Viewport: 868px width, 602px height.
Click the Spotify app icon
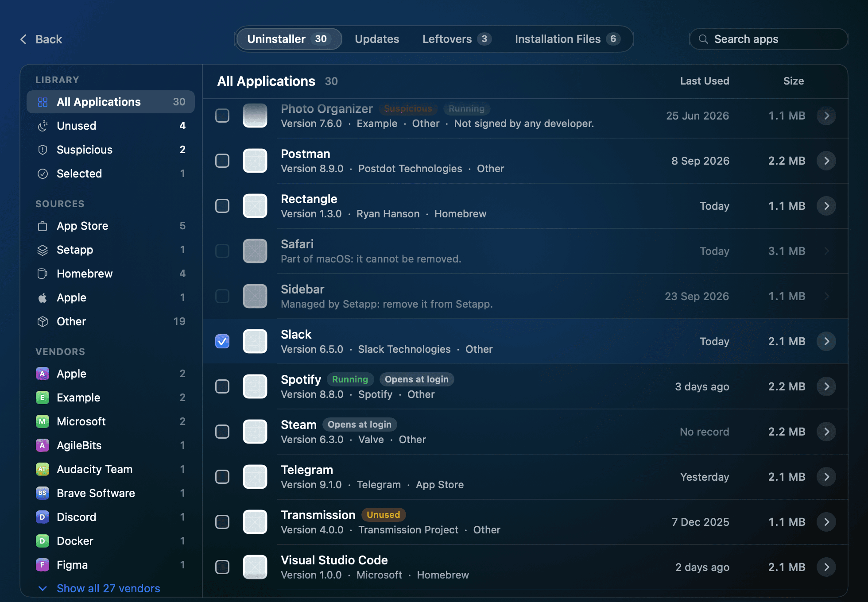(255, 386)
